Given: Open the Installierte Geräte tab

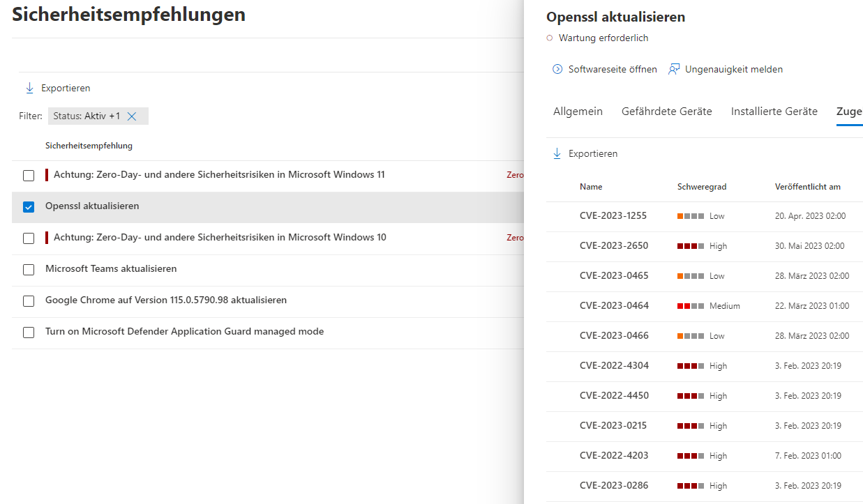Looking at the screenshot, I should [774, 112].
